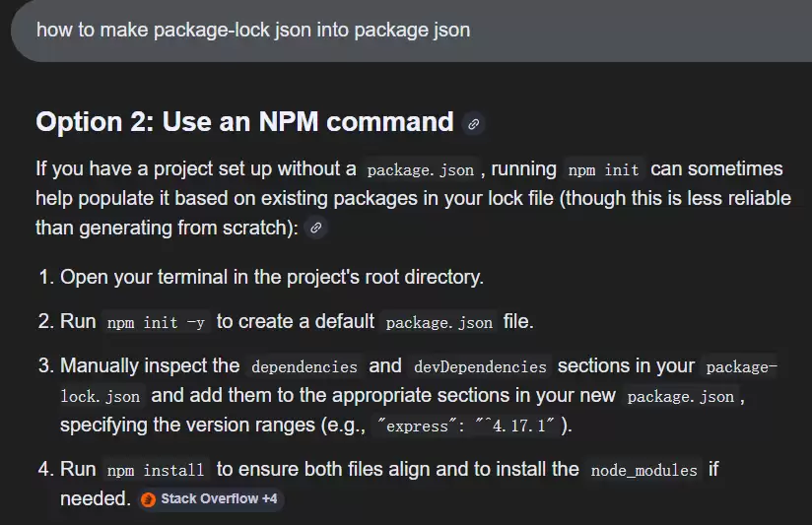812x525 pixels.
Task: Click the "dependencies" code snippet
Action: [x=304, y=366]
